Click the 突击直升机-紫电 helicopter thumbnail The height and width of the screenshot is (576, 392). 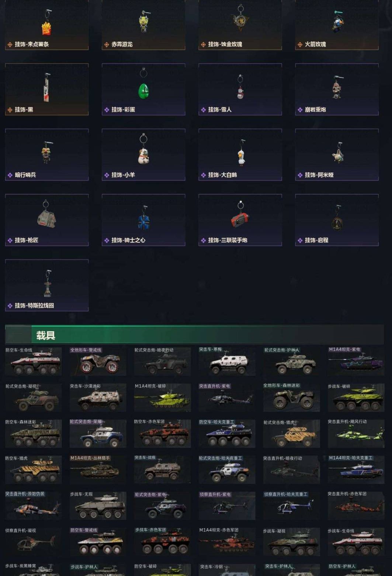227,398
